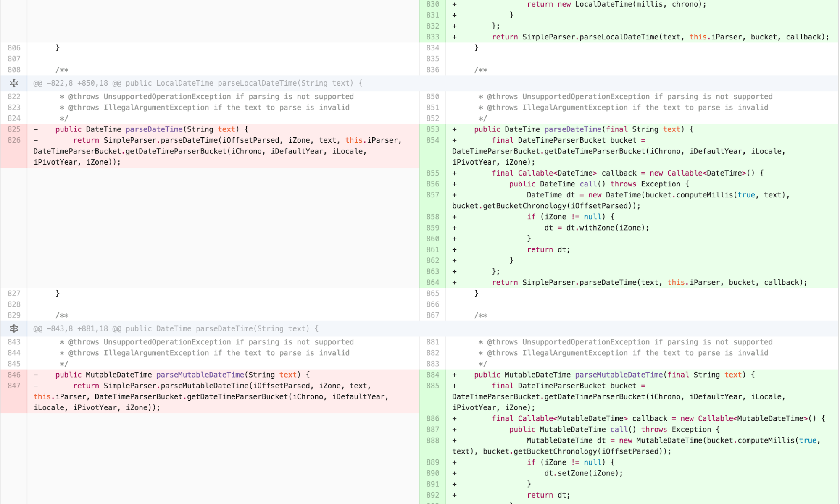Viewport: 840px width, 504px height.
Task: Select right line number 854
Action: click(x=433, y=140)
